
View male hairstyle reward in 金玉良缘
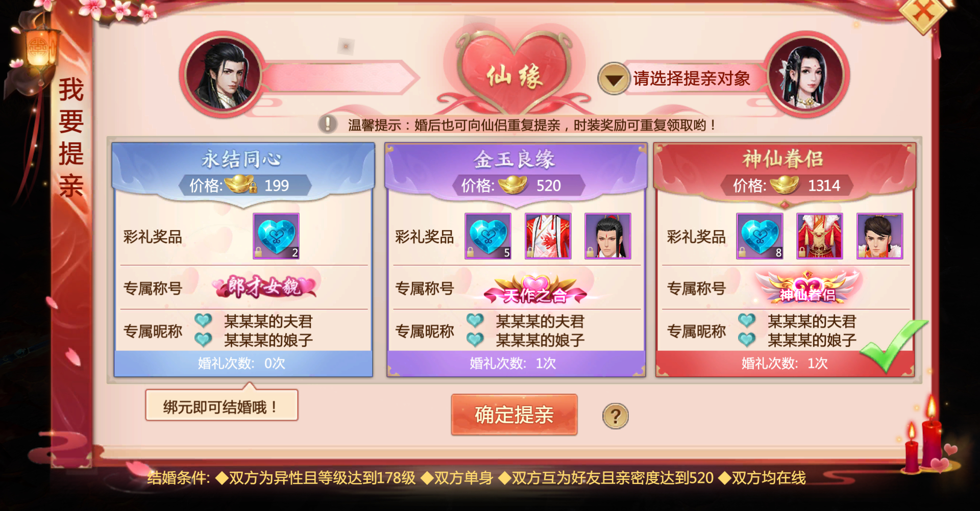(608, 236)
